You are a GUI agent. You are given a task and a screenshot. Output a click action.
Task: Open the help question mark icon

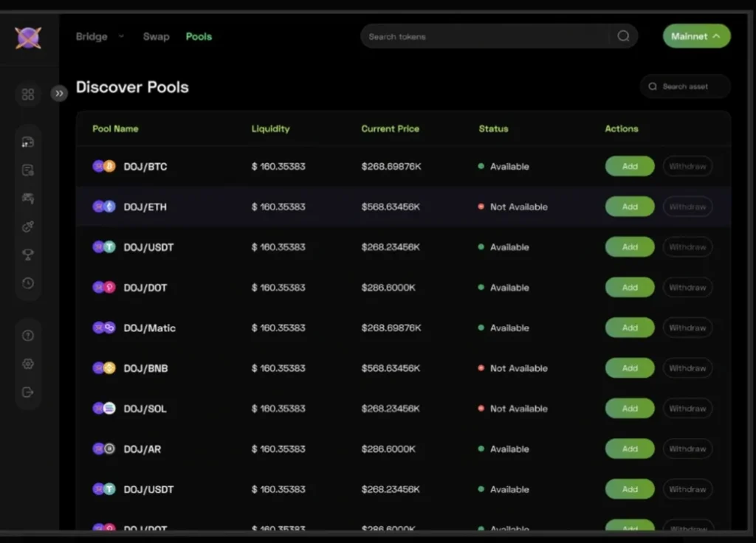(28, 336)
